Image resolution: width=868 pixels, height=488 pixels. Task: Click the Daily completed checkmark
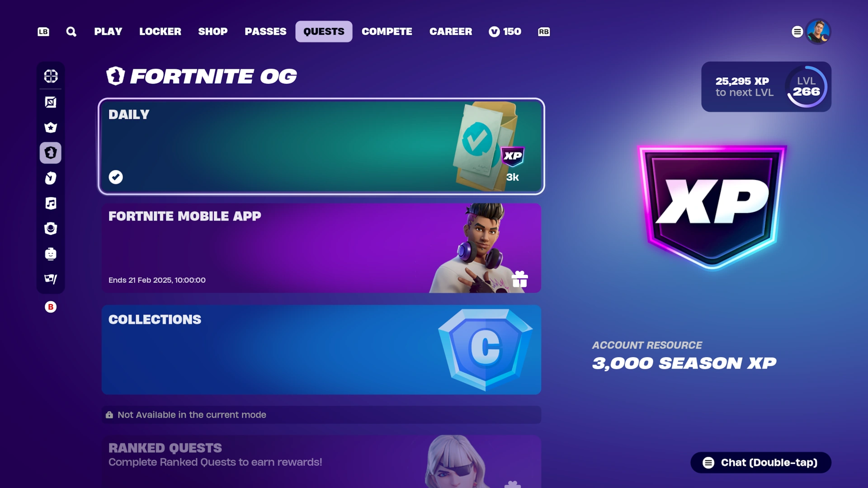click(x=116, y=177)
